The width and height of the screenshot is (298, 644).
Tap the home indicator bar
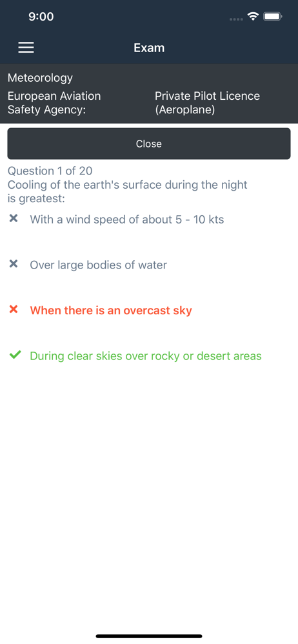149,636
